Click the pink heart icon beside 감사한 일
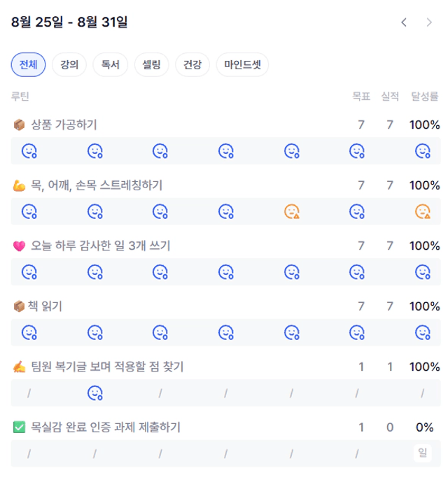The image size is (448, 482). [19, 246]
